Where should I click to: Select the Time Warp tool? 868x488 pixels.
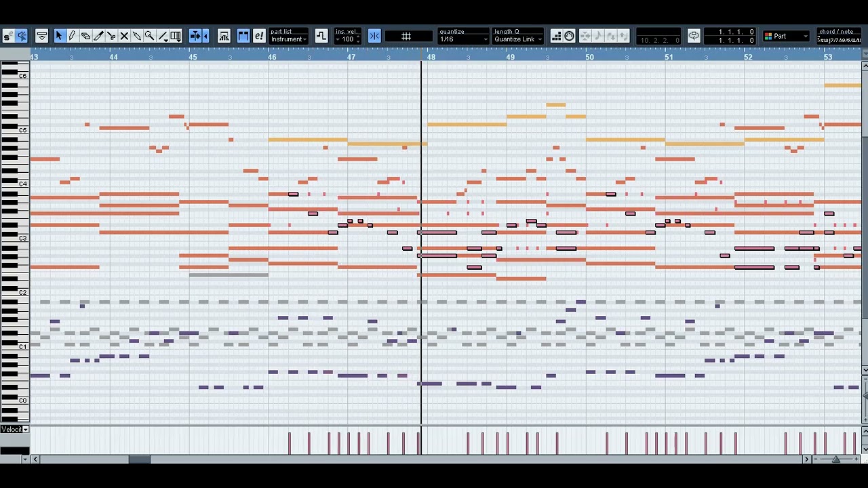coord(176,36)
